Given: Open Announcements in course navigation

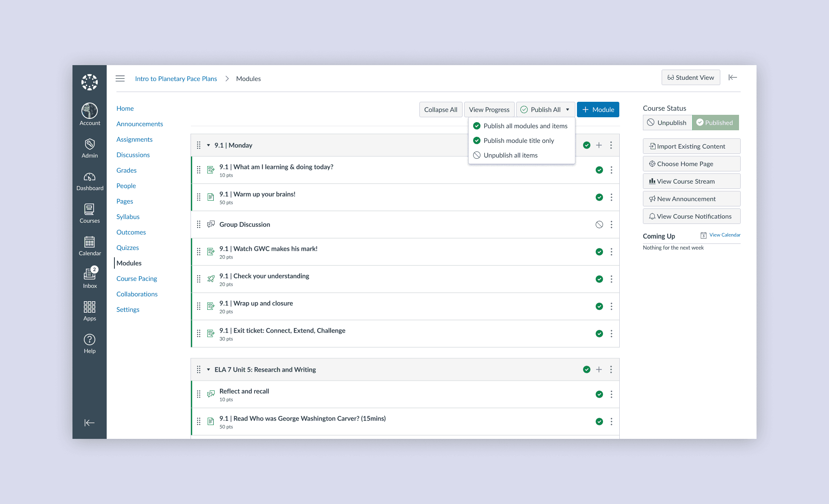Looking at the screenshot, I should (x=140, y=124).
